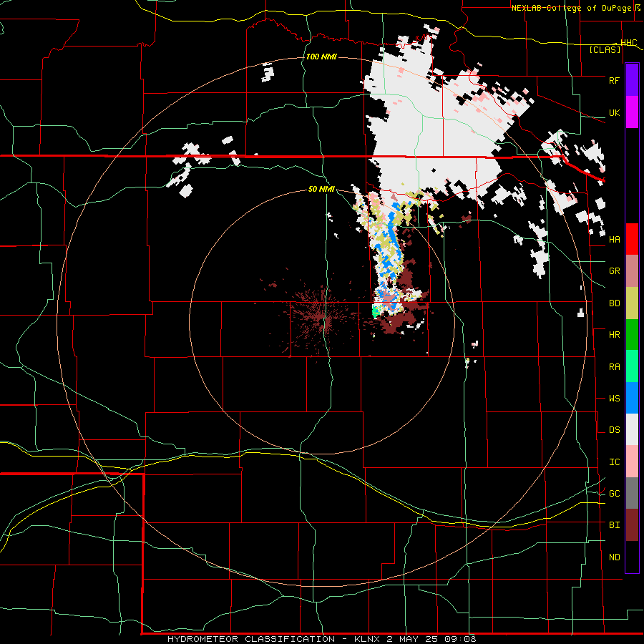
Task: Click the RA bright green swatch
Action: (632, 366)
